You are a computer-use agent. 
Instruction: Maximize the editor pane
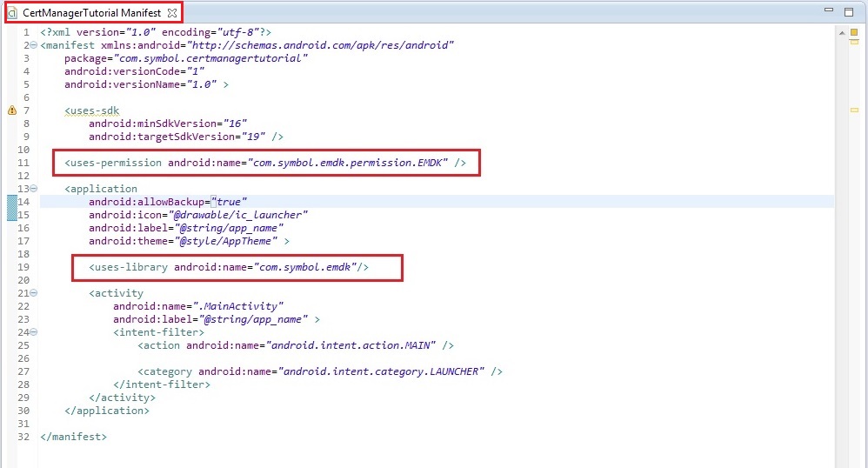849,12
